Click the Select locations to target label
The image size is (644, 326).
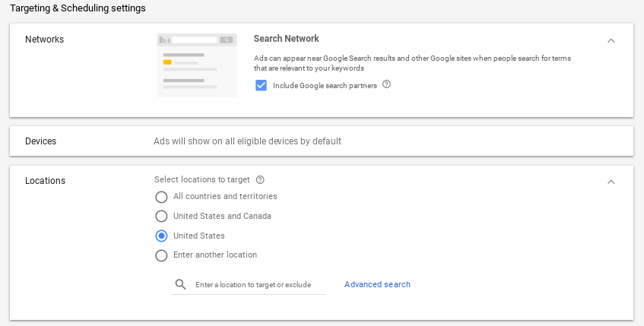[202, 180]
